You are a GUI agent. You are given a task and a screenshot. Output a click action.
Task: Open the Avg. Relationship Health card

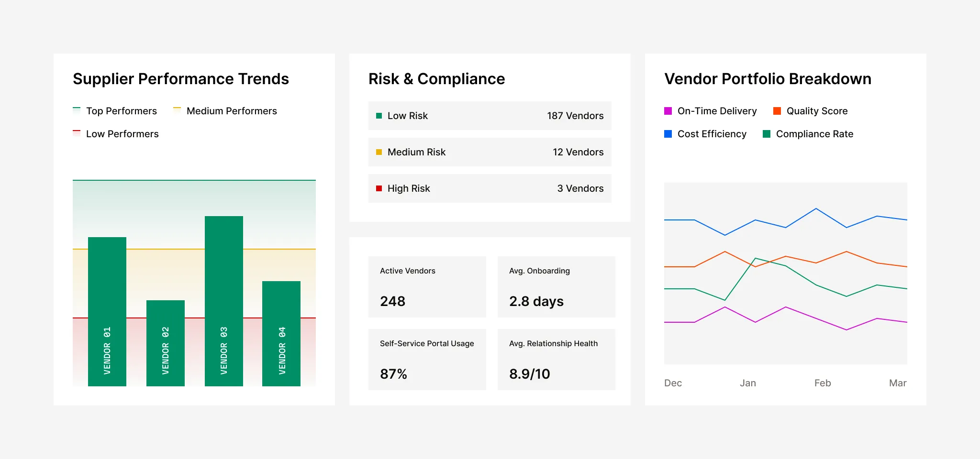(x=556, y=359)
